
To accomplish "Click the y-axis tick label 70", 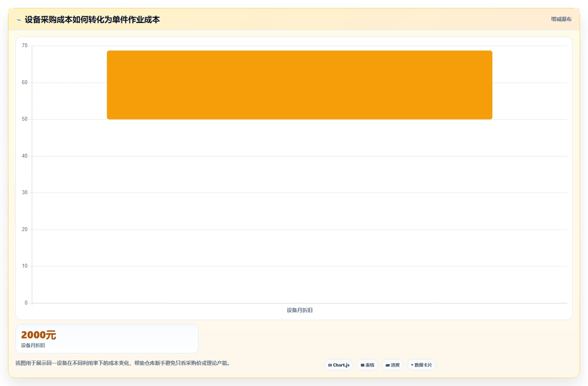I will 25,46.
